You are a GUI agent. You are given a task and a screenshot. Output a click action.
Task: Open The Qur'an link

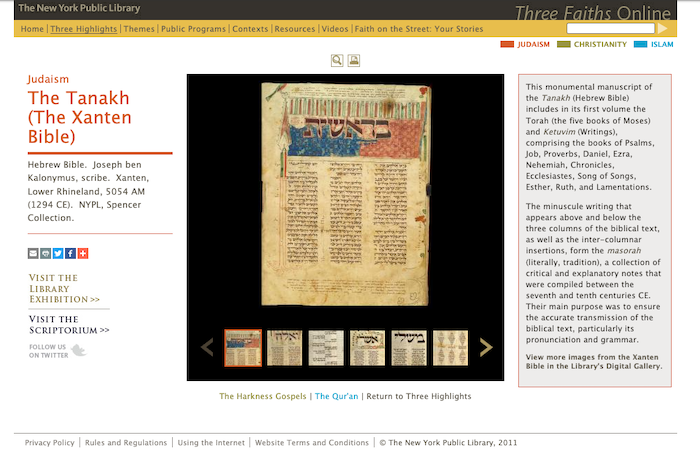tap(336, 396)
